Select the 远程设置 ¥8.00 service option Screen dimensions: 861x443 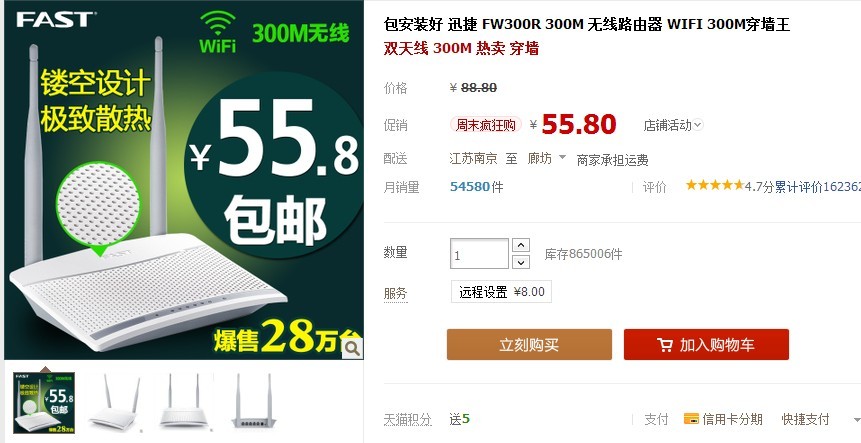point(501,292)
